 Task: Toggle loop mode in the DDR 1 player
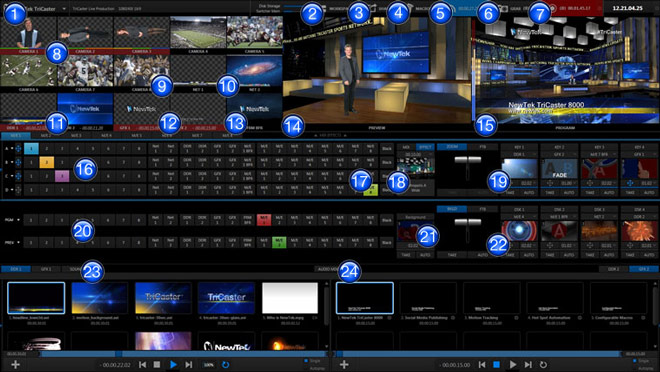coord(225,364)
